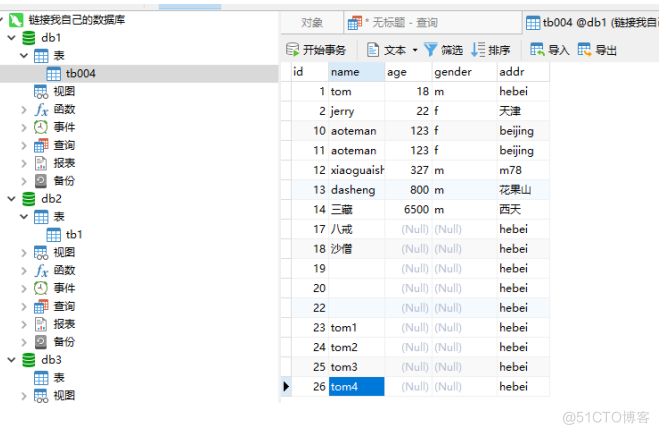Screen dimensions: 659x434
Task: Switch to the 对象 tab
Action: tap(312, 22)
